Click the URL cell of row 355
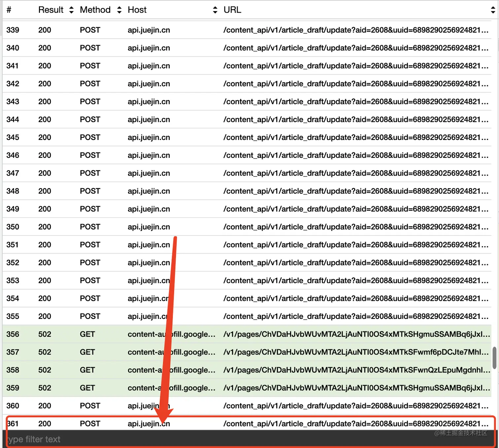The width and height of the screenshot is (499, 448). 356,317
